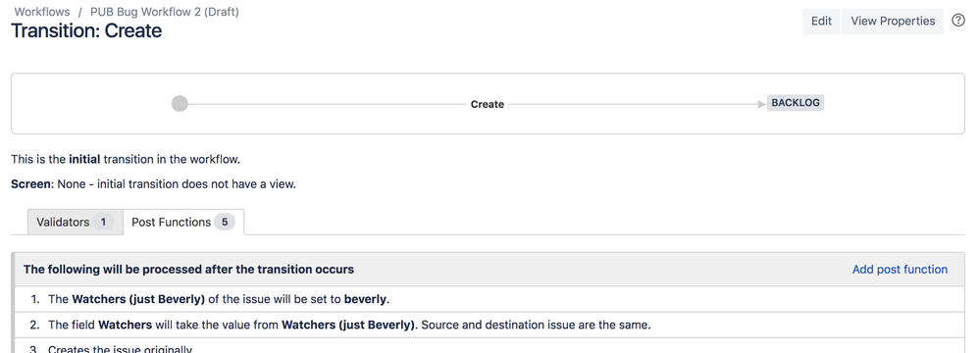Click the gray initial start node circle

click(x=180, y=104)
